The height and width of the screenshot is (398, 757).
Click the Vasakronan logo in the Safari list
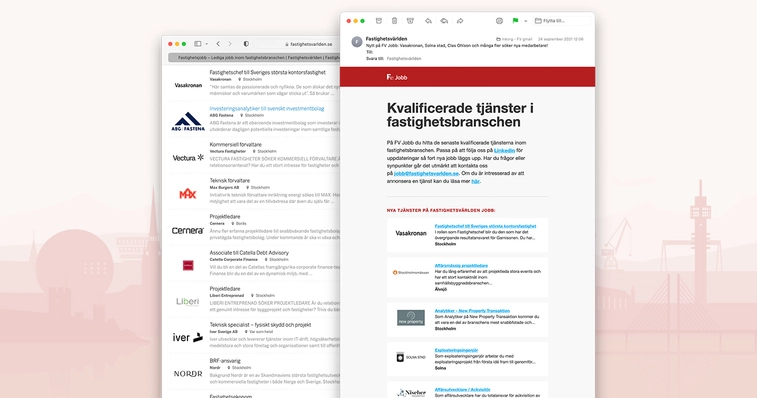188,85
